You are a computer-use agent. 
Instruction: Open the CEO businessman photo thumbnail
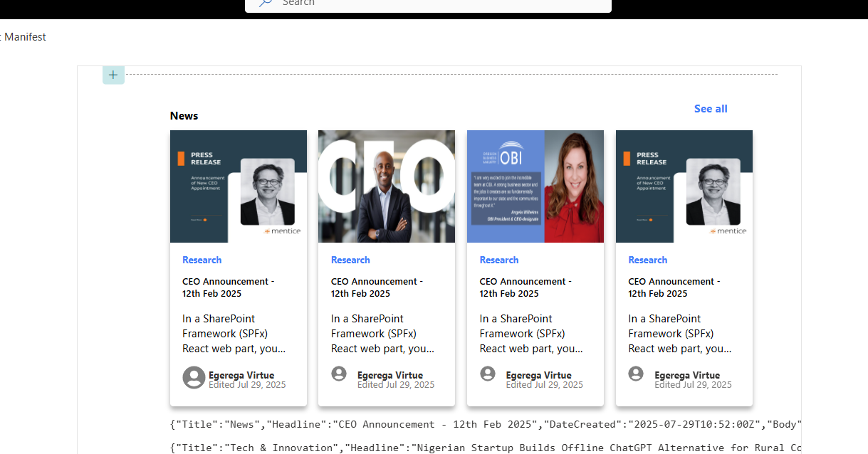[x=387, y=186]
